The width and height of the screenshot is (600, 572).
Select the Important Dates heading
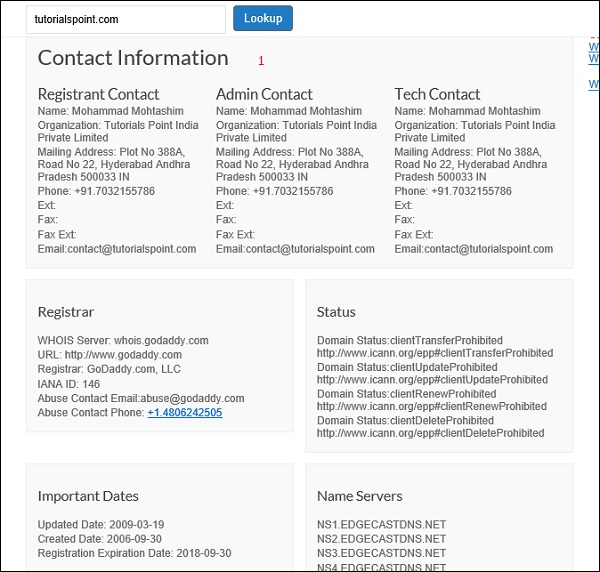coord(88,496)
